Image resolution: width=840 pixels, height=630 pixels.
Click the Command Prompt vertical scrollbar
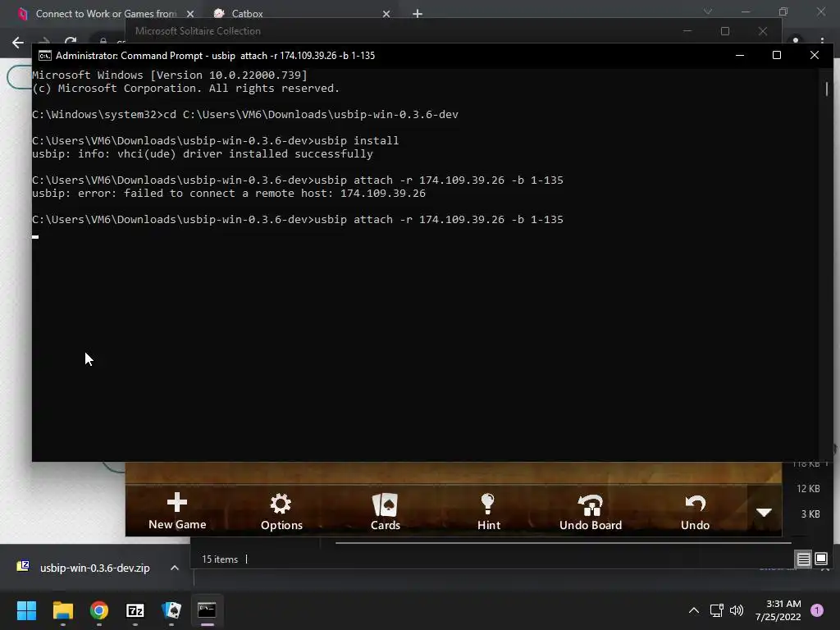[x=827, y=89]
